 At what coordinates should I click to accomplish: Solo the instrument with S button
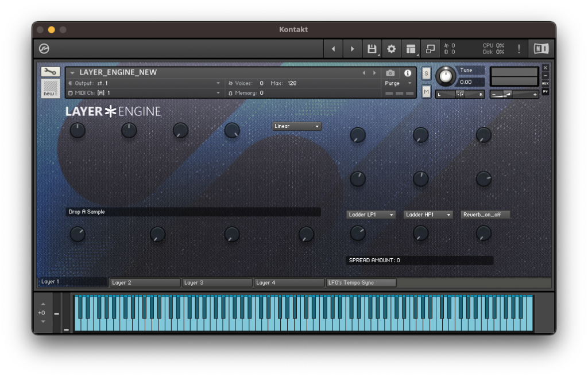pyautogui.click(x=427, y=73)
